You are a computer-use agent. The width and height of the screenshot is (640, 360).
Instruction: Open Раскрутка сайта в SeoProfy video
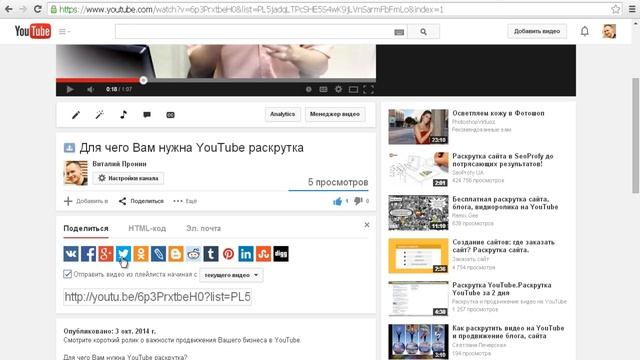[502, 160]
